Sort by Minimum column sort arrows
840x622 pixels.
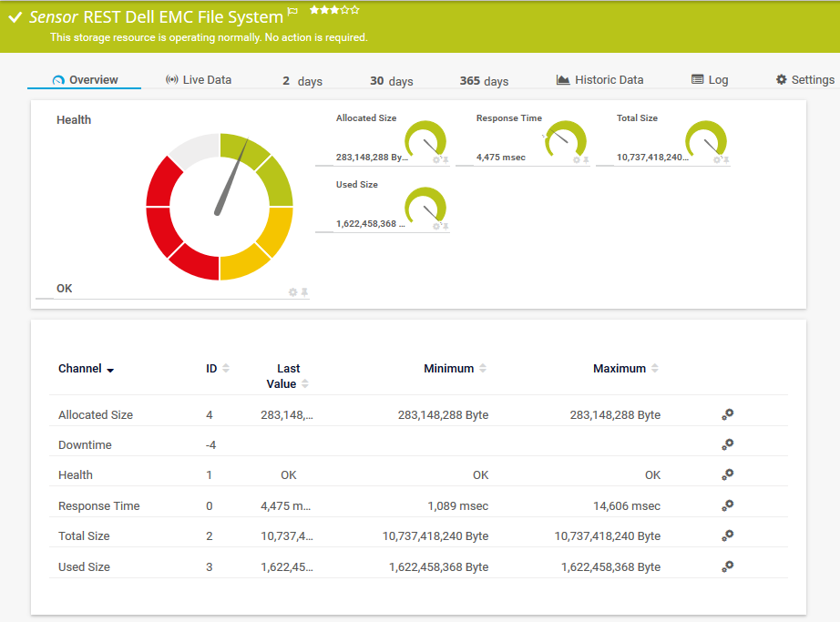[x=483, y=369]
